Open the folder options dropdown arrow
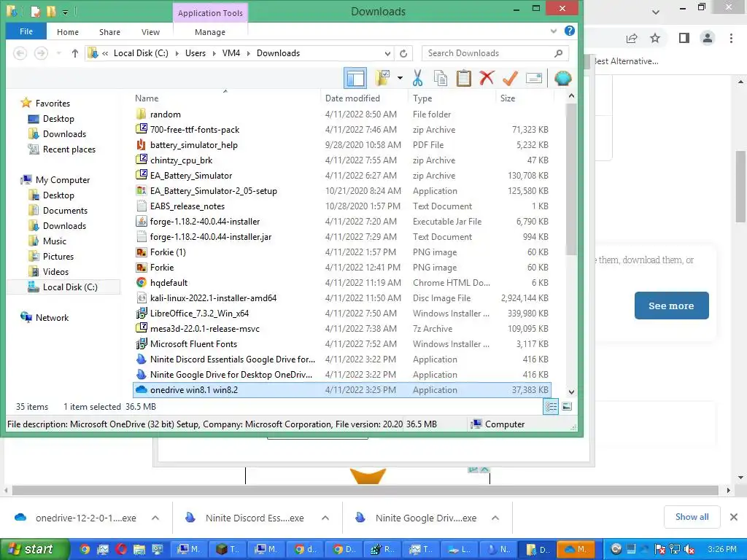The image size is (747, 560). 400,78
